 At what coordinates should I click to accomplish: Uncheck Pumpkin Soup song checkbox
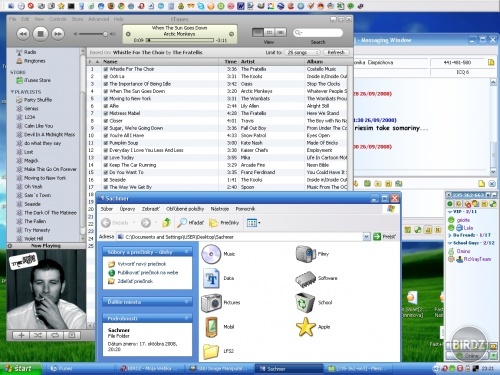tap(105, 143)
